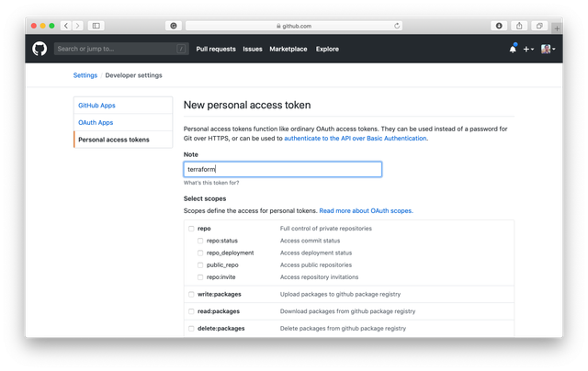Click the Settings breadcrumb link
Screen dimensions: 588x371
pos(85,75)
